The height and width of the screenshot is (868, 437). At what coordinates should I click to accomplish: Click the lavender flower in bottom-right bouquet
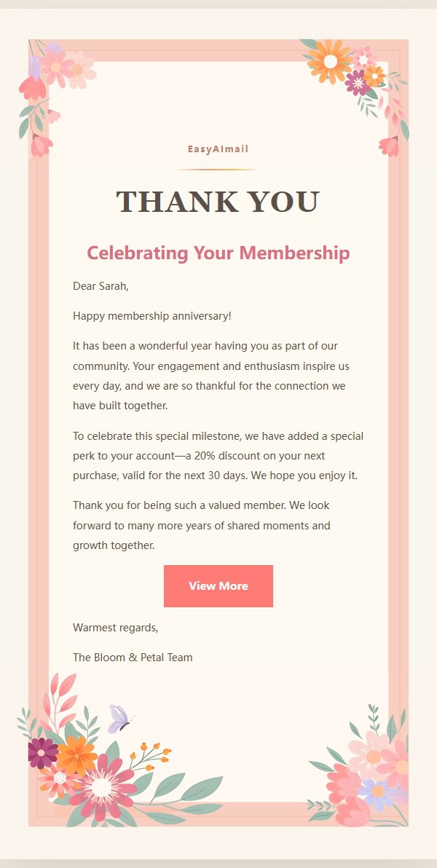[378, 791]
